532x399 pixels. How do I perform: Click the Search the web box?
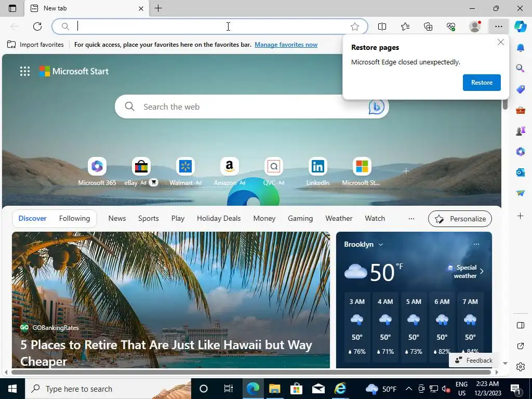click(252, 107)
